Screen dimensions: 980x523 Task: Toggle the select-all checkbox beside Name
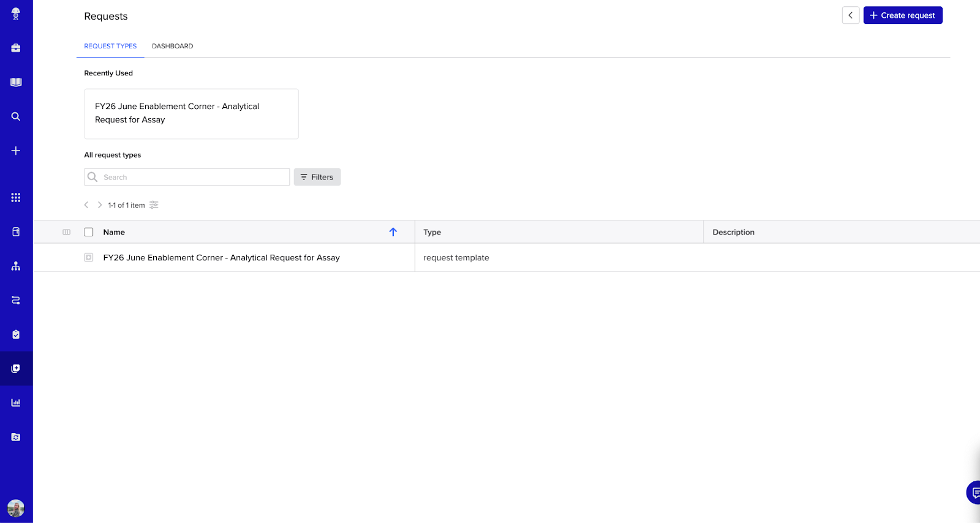tap(89, 232)
